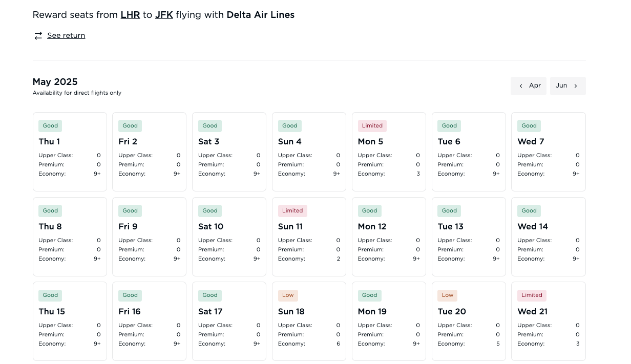Viewport: 631px width, 364px height.
Task: Change the JFK destination airport
Action: (164, 15)
